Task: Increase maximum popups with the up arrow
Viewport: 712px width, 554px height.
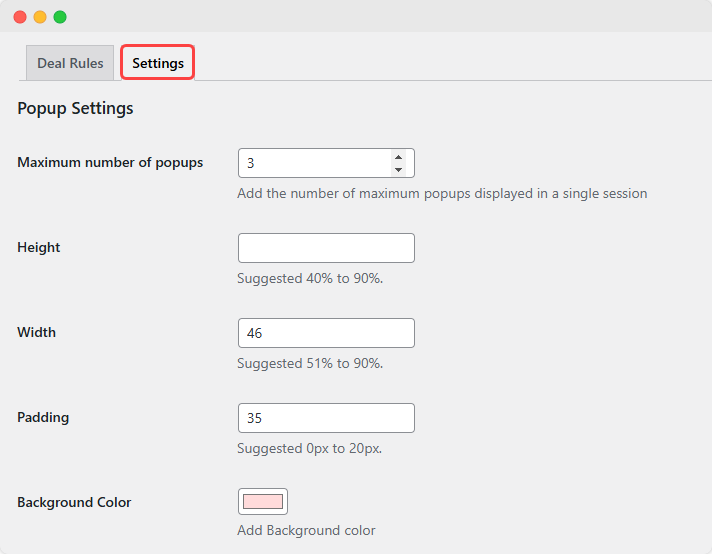Action: (x=398, y=157)
